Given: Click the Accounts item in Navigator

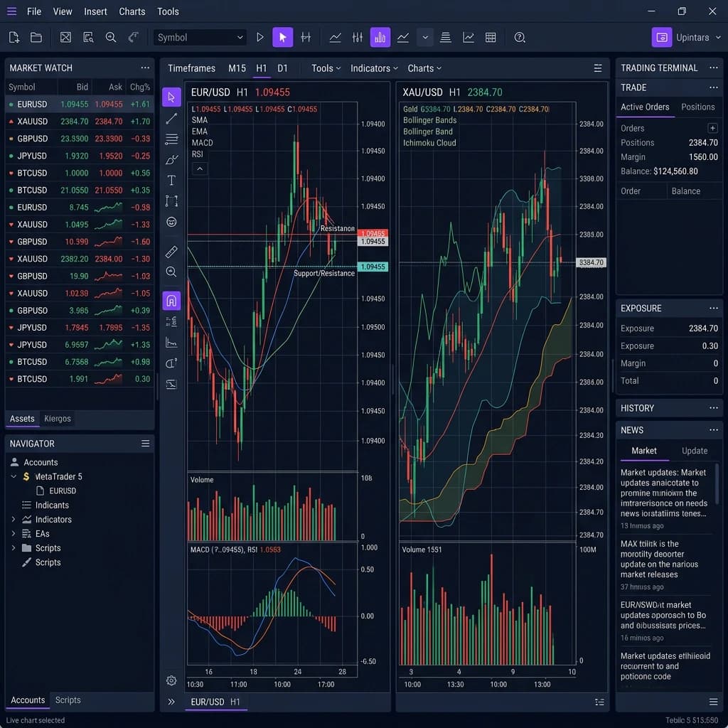Looking at the screenshot, I should coord(34,462).
